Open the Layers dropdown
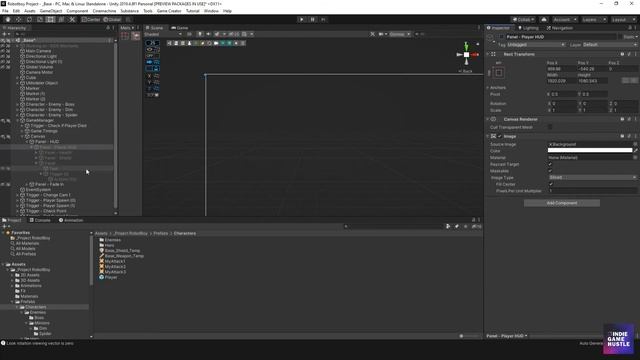The height and width of the screenshot is (360, 640). [x=593, y=20]
